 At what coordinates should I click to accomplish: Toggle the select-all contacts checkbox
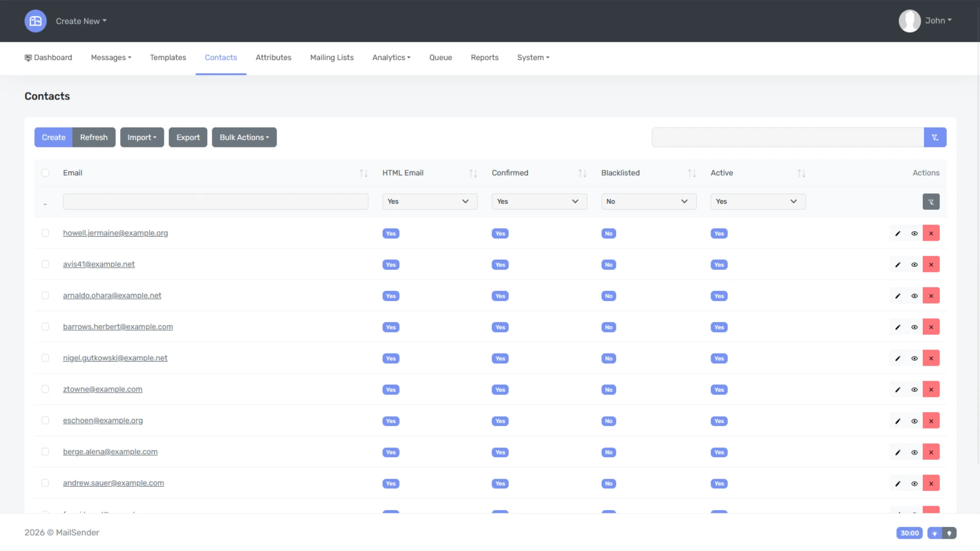(x=45, y=173)
